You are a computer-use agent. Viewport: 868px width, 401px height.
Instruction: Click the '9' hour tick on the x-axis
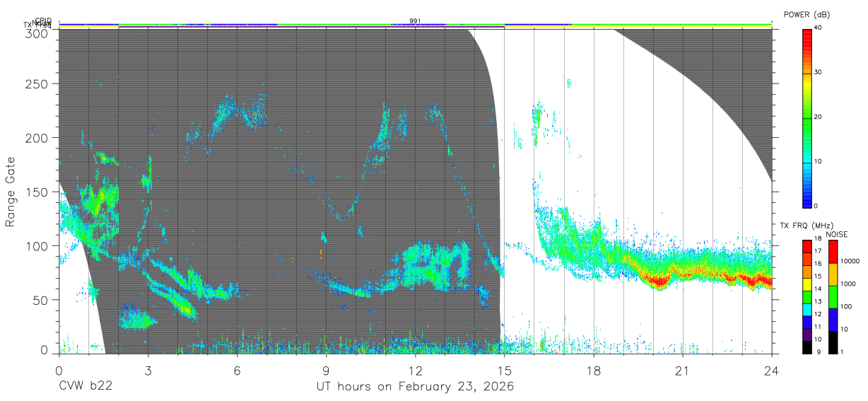tap(327, 370)
